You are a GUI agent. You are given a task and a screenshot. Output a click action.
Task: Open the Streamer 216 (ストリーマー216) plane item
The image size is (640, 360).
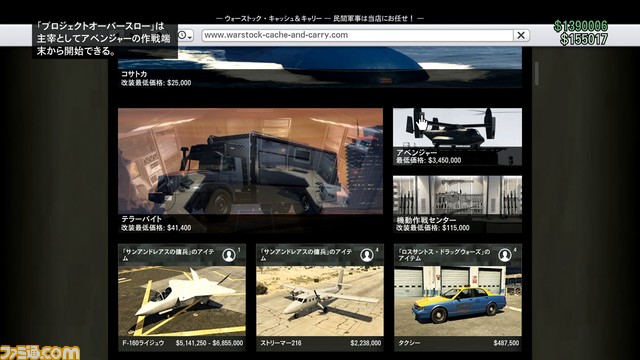point(320,298)
